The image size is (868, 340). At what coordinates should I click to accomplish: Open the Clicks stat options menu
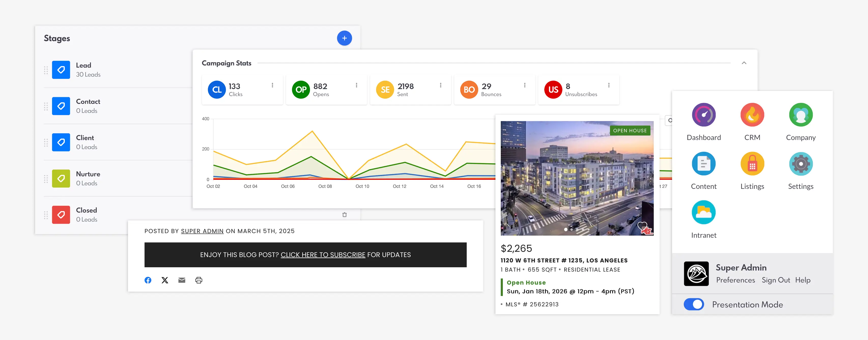272,85
